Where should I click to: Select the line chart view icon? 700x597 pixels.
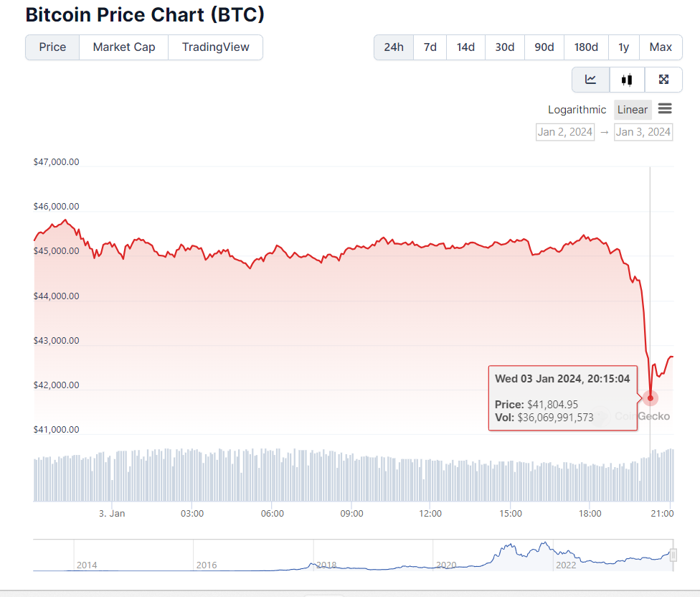[x=590, y=80]
